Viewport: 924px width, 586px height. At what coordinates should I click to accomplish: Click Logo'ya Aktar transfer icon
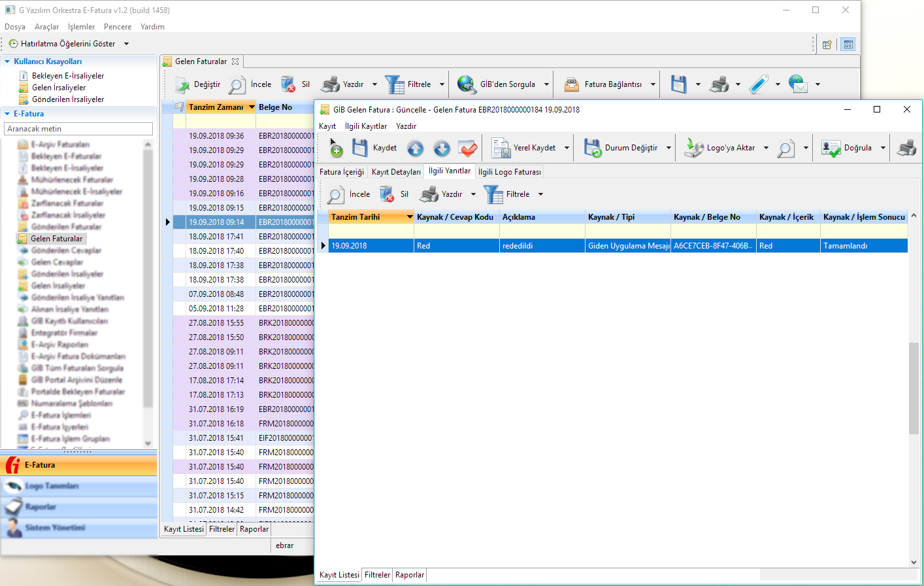pyautogui.click(x=693, y=148)
